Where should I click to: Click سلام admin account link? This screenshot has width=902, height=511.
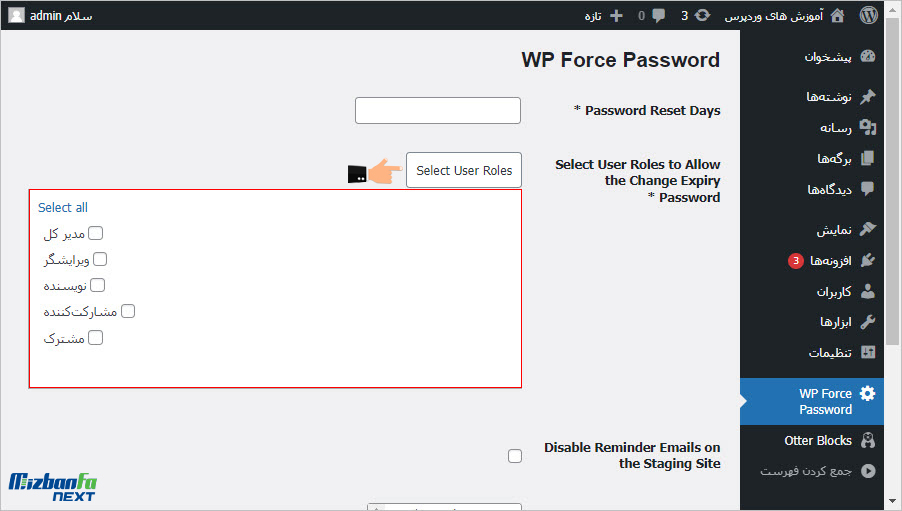coord(61,16)
